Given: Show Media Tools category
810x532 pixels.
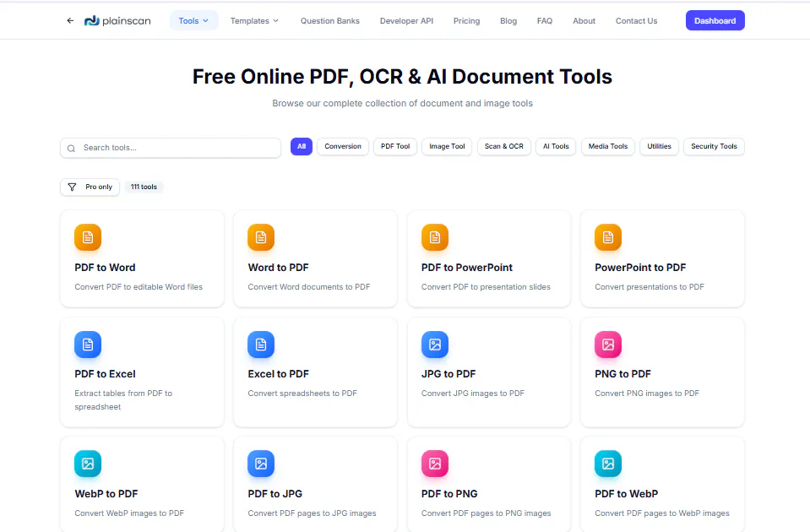Looking at the screenshot, I should click(x=608, y=147).
